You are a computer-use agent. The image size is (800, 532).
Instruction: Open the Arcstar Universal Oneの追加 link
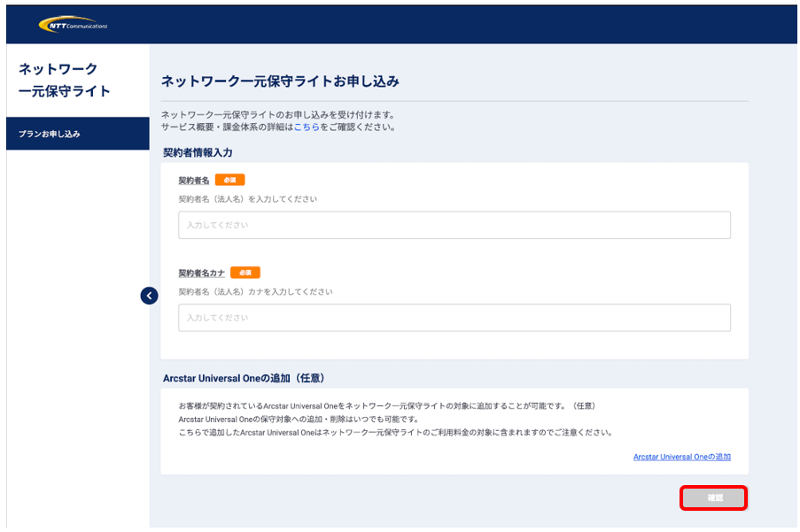[x=681, y=457]
